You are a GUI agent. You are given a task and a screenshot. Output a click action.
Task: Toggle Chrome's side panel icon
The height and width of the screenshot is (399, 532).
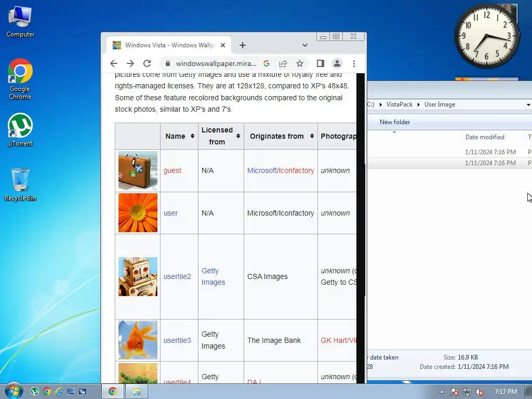(x=320, y=63)
